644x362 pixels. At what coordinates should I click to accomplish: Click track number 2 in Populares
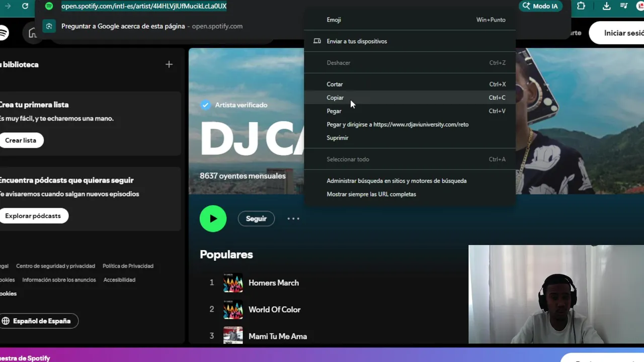[212, 309]
